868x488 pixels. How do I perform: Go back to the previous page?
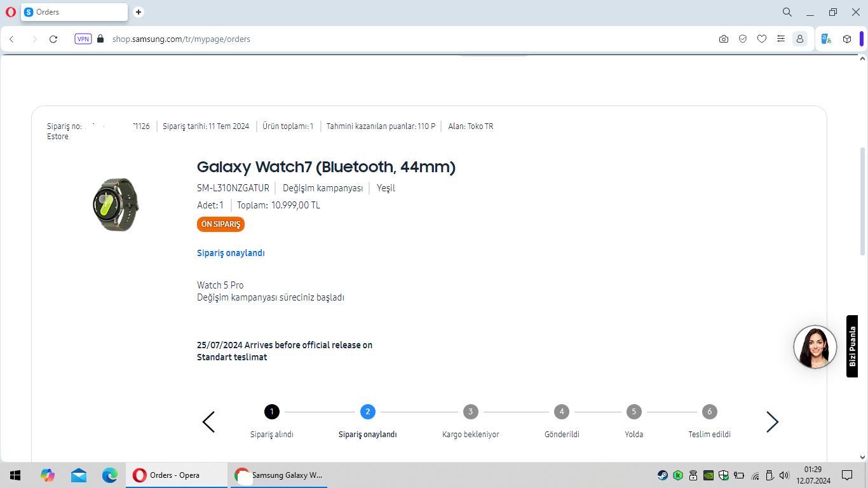click(x=11, y=39)
